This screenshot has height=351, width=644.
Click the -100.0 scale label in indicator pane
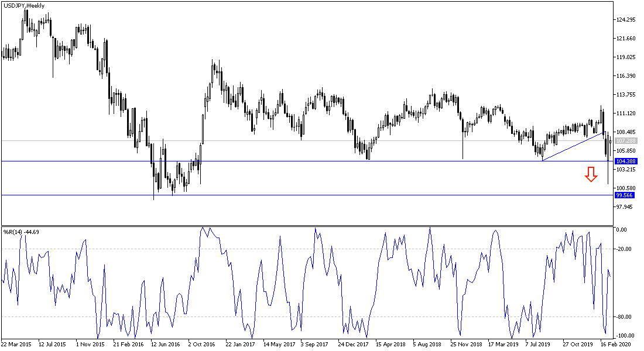point(624,334)
